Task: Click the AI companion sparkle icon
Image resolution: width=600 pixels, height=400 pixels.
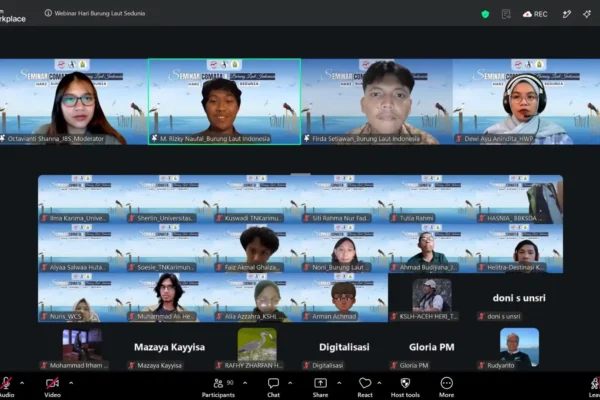Action: click(587, 14)
